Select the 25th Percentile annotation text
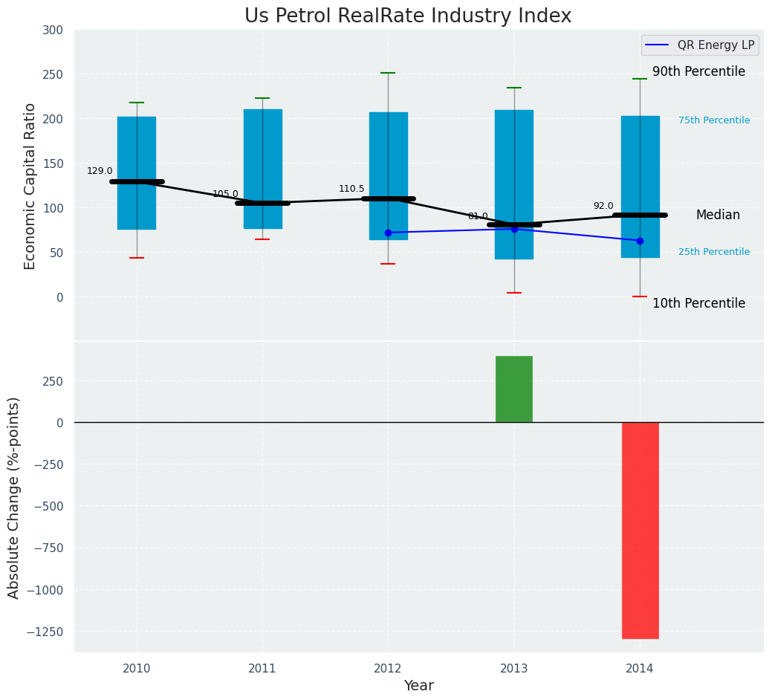 (x=714, y=252)
